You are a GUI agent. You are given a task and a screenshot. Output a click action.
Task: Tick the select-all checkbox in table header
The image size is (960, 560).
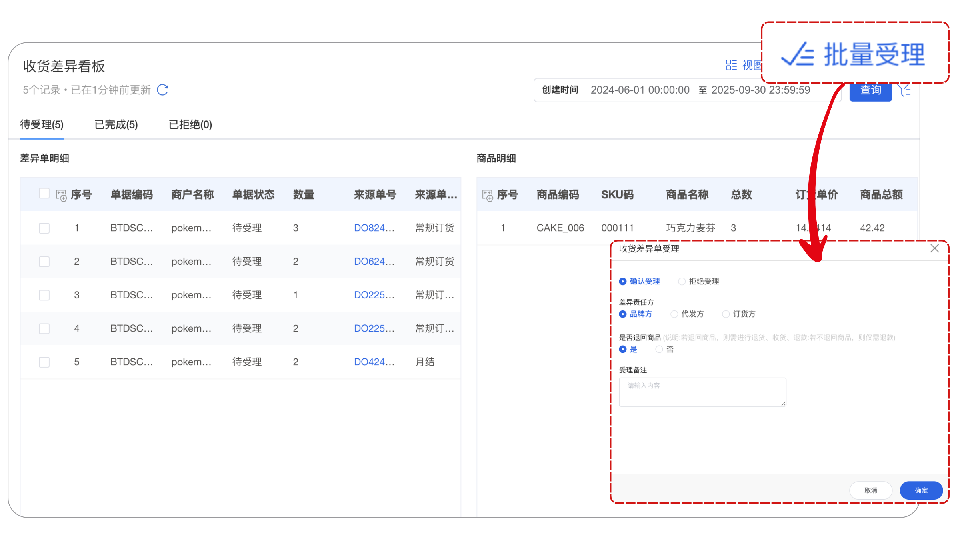44,194
